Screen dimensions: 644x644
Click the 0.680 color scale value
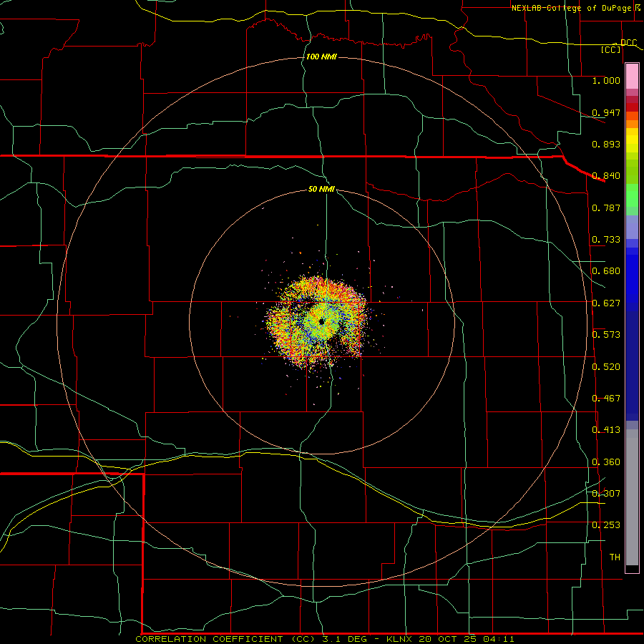pyautogui.click(x=606, y=271)
